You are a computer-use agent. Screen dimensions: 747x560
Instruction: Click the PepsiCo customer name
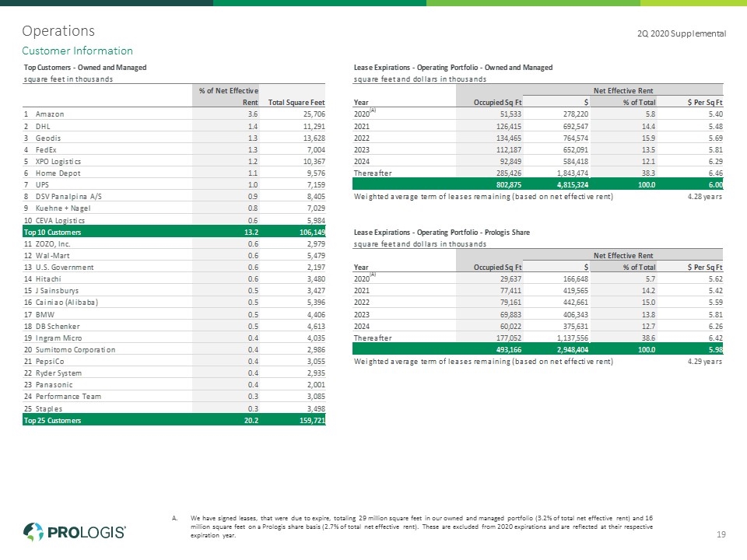click(x=50, y=362)
